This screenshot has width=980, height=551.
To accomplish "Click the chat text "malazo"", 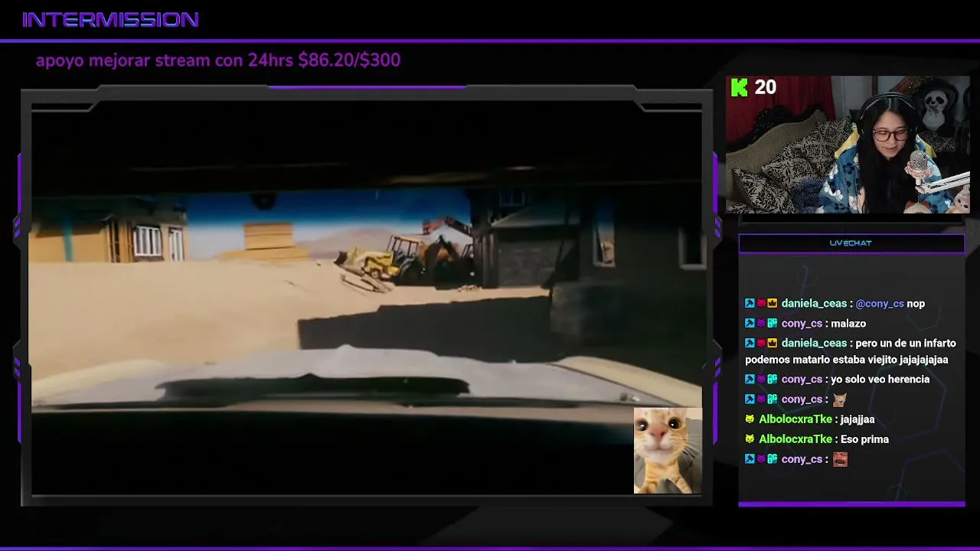I will coord(848,324).
